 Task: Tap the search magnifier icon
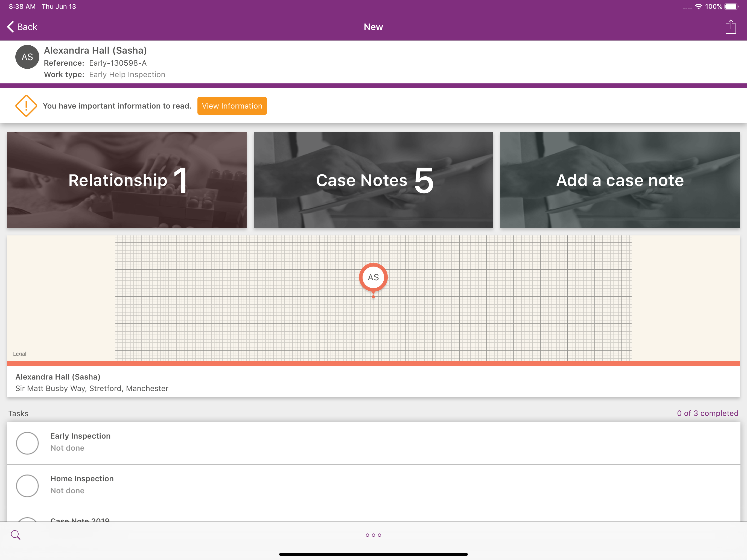point(16,535)
